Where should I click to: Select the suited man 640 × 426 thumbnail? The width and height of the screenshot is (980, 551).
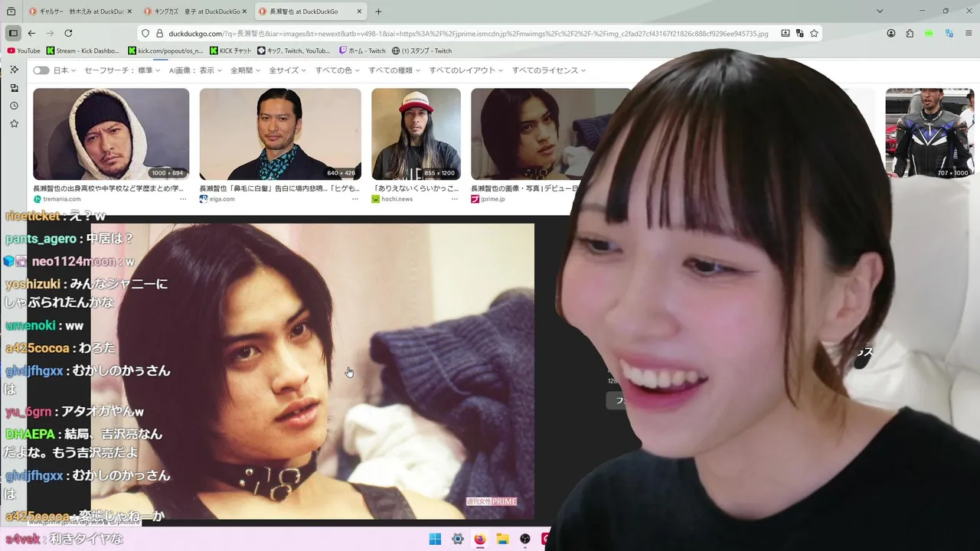click(280, 134)
